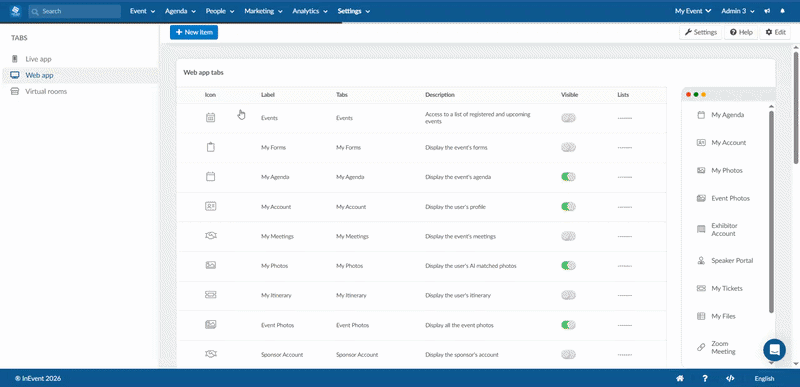Image resolution: width=800 pixels, height=387 pixels.
Task: Enable visibility for My Forms
Action: click(x=568, y=147)
